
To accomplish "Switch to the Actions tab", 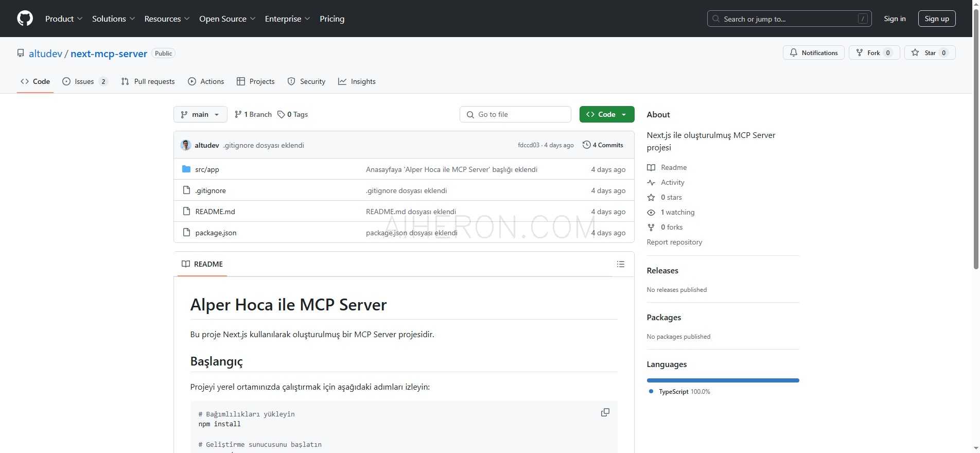I will click(x=206, y=81).
